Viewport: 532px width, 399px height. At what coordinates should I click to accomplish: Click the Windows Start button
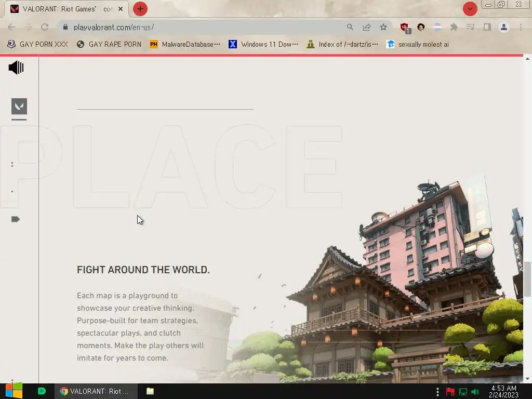(14, 391)
